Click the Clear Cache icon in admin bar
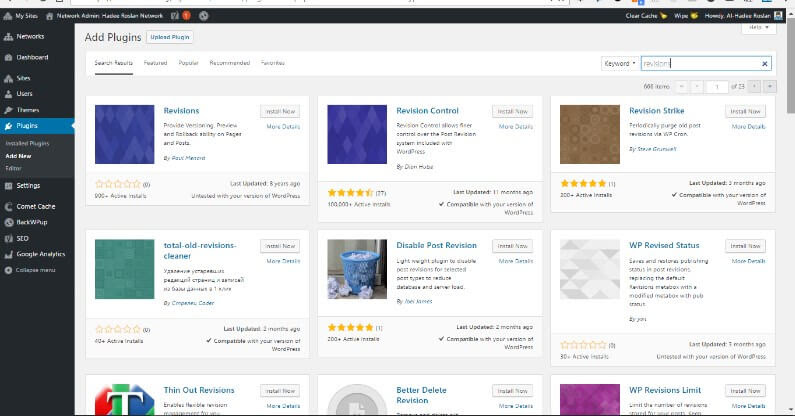Image resolution: width=795 pixels, height=416 pixels. (x=664, y=16)
